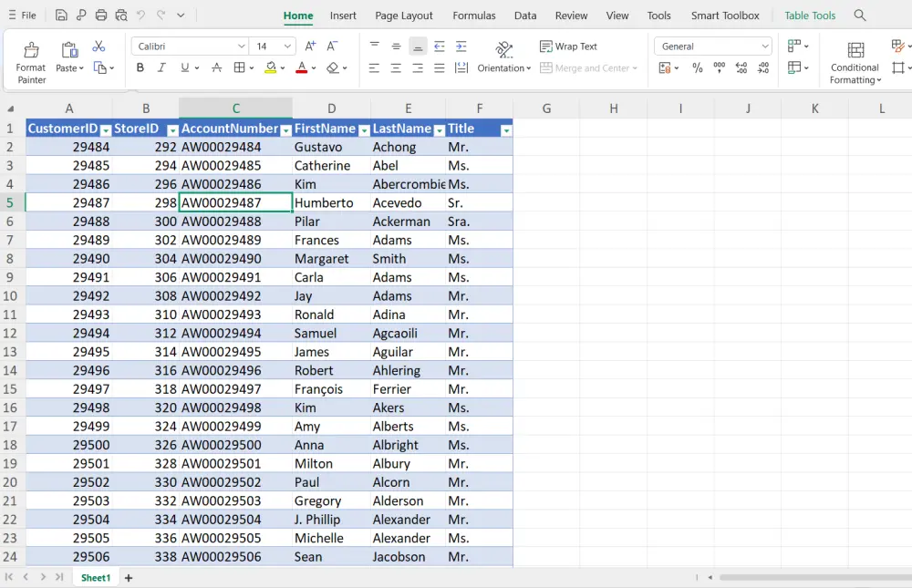Decrease decimal places
The width and height of the screenshot is (912, 588).
[x=763, y=68]
